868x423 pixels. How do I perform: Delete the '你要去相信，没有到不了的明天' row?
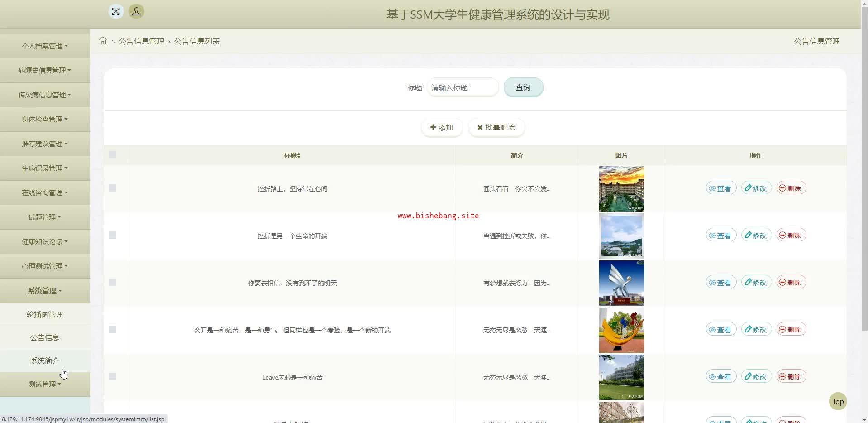(791, 283)
